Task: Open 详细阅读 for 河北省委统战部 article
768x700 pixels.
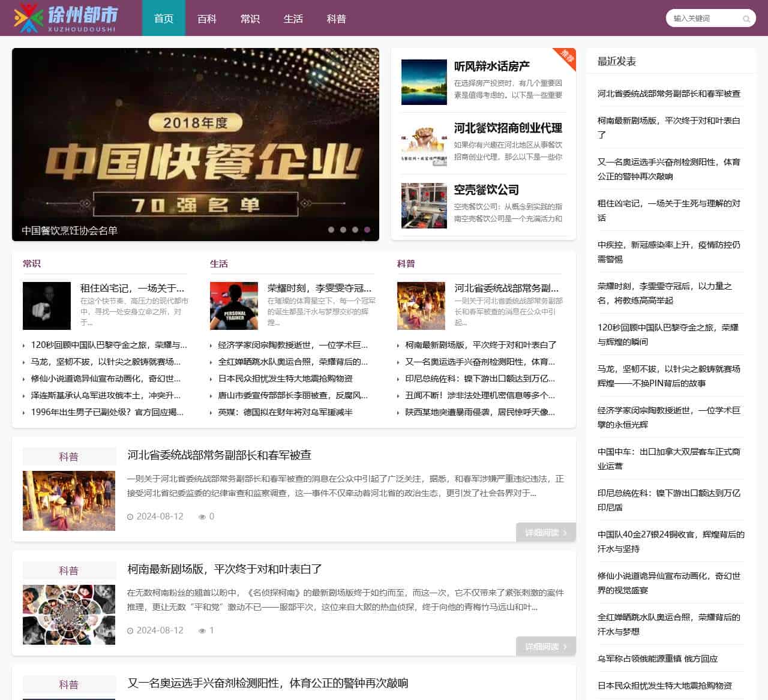Action: click(545, 532)
